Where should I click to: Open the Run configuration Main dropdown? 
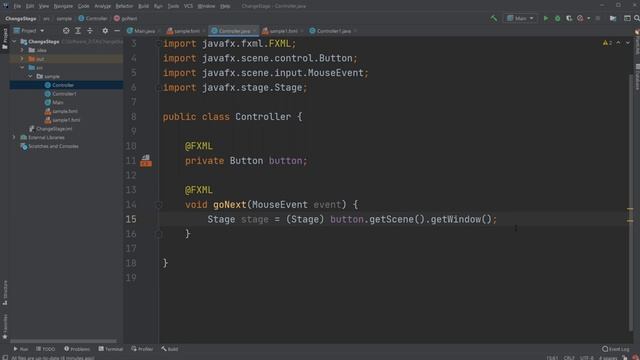(x=520, y=18)
